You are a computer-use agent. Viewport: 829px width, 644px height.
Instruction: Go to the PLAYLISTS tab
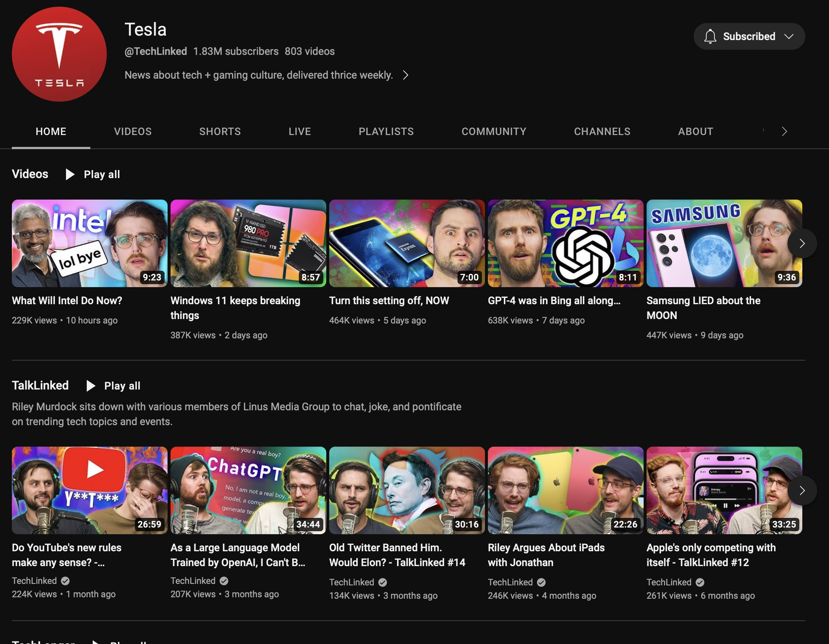[386, 131]
